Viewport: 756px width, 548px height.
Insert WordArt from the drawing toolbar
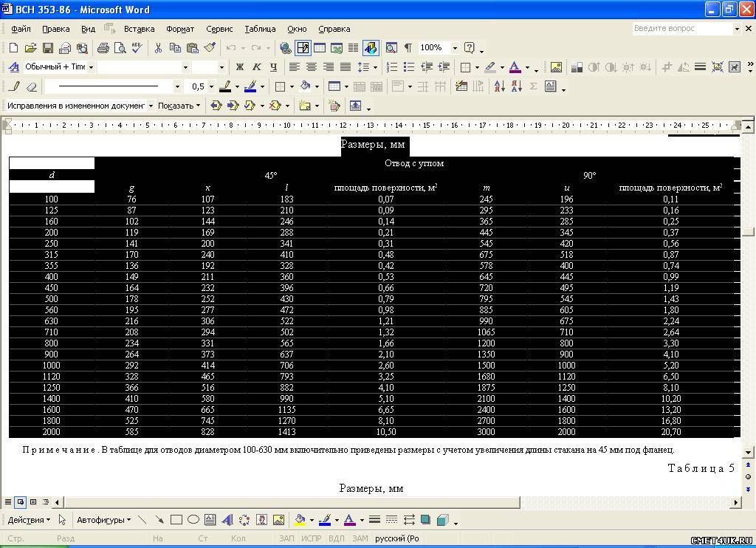[227, 520]
